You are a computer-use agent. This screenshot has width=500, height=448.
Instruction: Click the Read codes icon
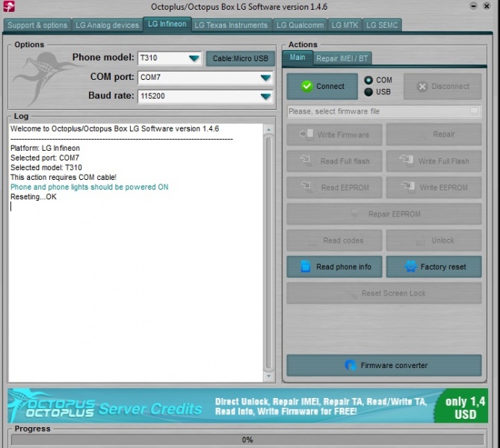point(313,240)
